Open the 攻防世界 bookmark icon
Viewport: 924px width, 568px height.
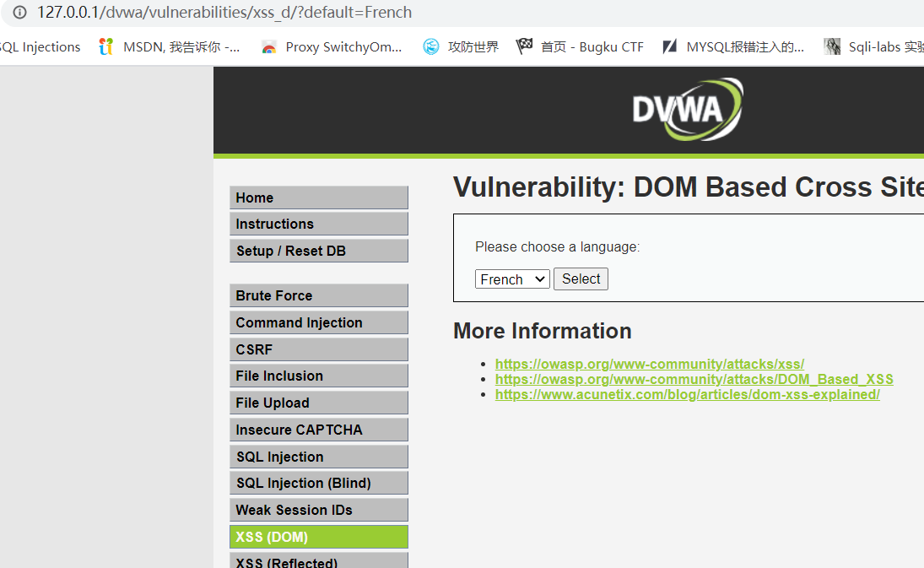[431, 47]
